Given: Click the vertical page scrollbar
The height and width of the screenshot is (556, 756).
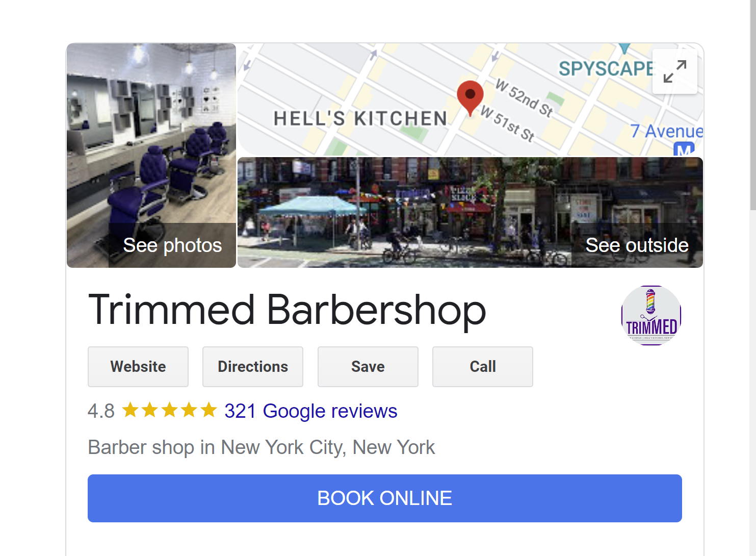Looking at the screenshot, I should pyautogui.click(x=752, y=278).
